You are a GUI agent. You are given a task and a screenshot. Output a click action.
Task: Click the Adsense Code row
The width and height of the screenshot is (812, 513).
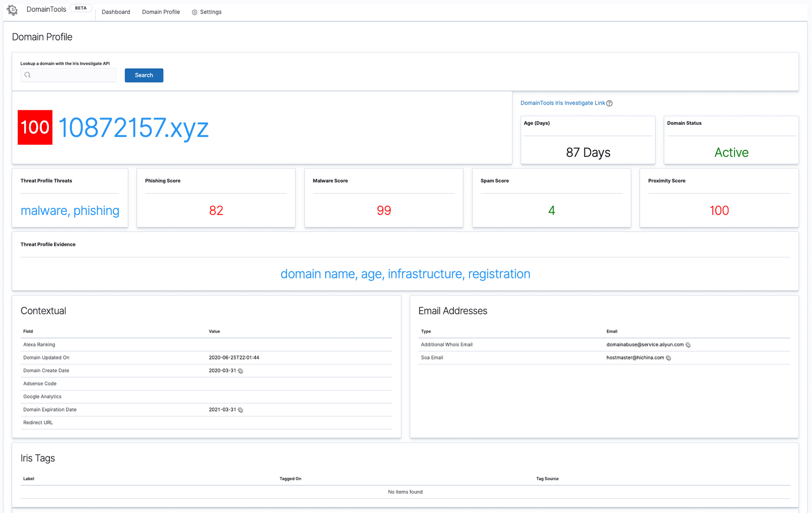[x=207, y=384]
